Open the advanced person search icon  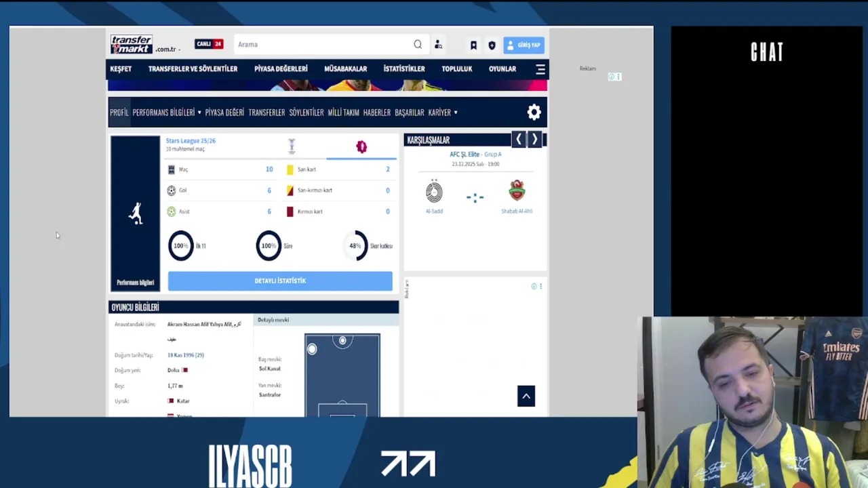(439, 45)
